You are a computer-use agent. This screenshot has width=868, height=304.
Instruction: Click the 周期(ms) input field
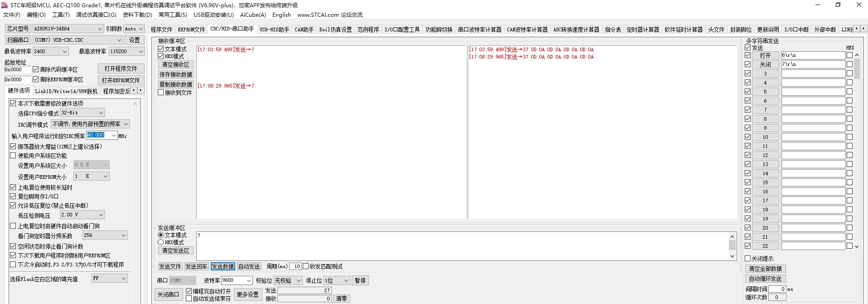click(x=296, y=266)
